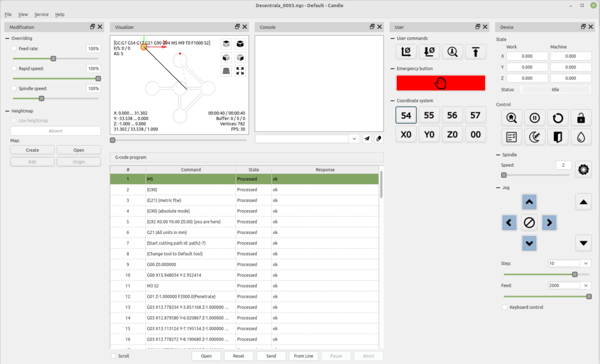
Task: Click the fullscreen fit icon in Visualizer
Action: (240, 71)
